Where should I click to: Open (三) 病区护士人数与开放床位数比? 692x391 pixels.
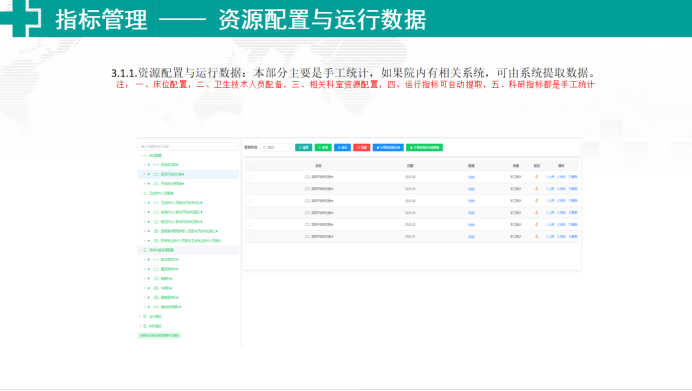(178, 222)
